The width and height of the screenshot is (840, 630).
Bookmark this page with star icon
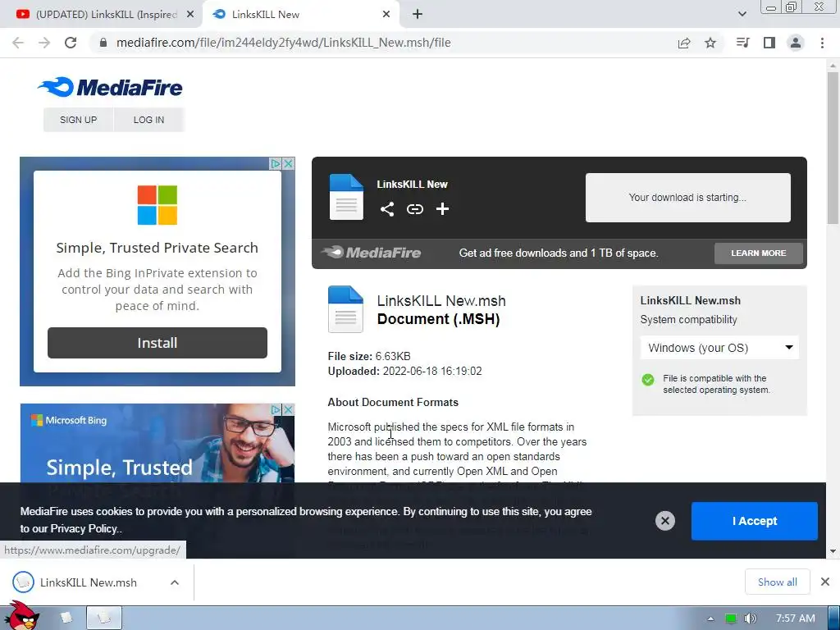coord(710,43)
